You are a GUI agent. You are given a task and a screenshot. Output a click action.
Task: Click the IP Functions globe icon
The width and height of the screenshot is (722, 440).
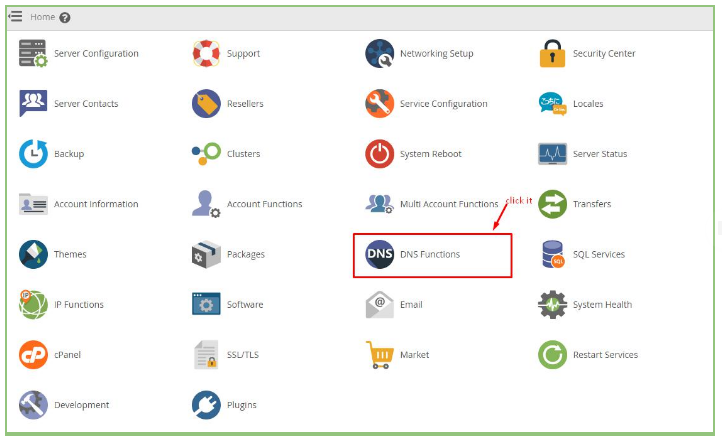[33, 304]
